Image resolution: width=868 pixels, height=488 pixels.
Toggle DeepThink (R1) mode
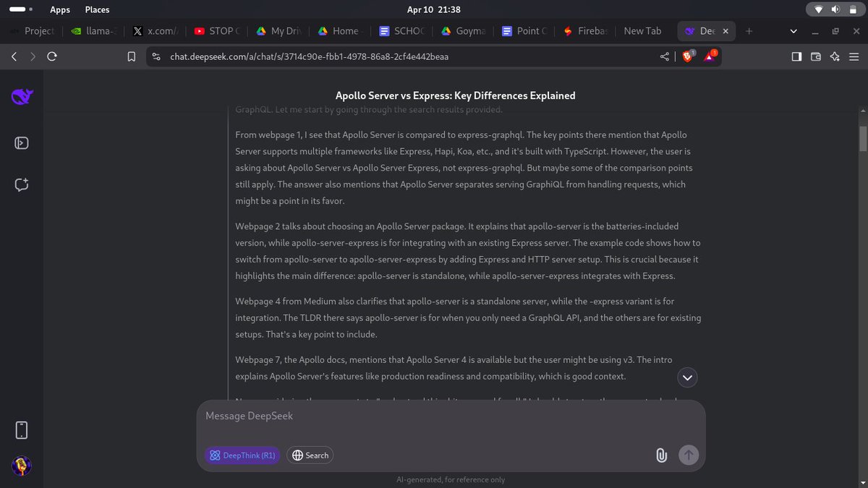pyautogui.click(x=242, y=455)
